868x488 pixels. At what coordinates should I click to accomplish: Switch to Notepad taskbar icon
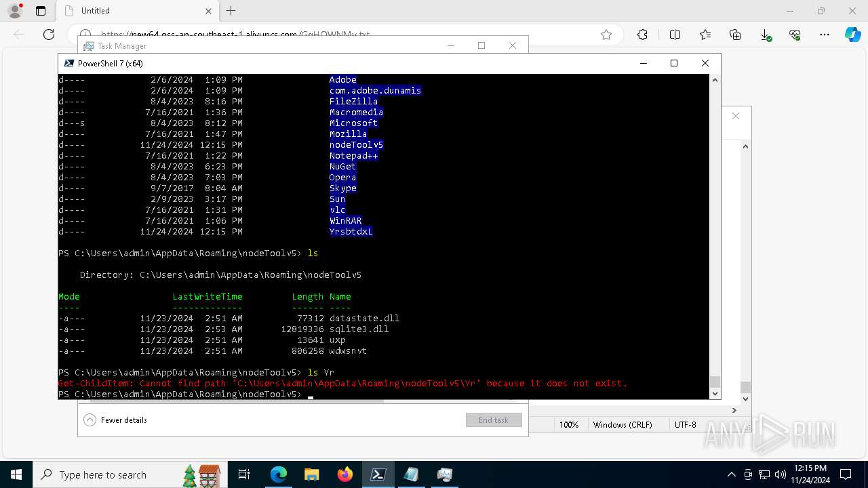click(411, 474)
